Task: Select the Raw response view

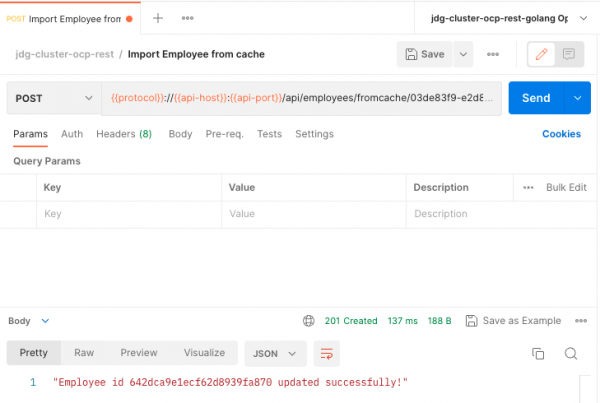Action: [84, 353]
